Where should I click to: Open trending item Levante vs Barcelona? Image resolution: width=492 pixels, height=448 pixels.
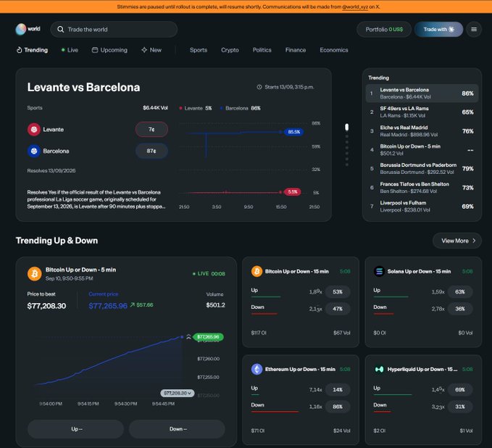coord(422,94)
